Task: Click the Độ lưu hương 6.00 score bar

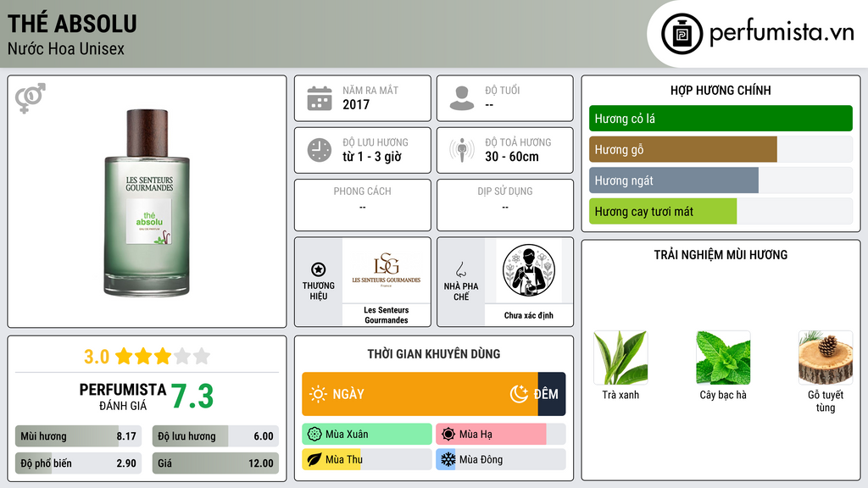Action: pos(215,436)
